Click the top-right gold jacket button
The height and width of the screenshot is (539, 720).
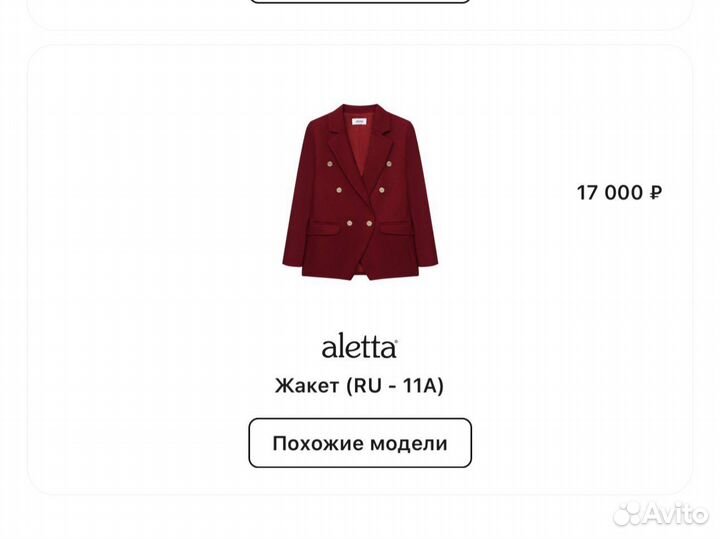tap(388, 164)
